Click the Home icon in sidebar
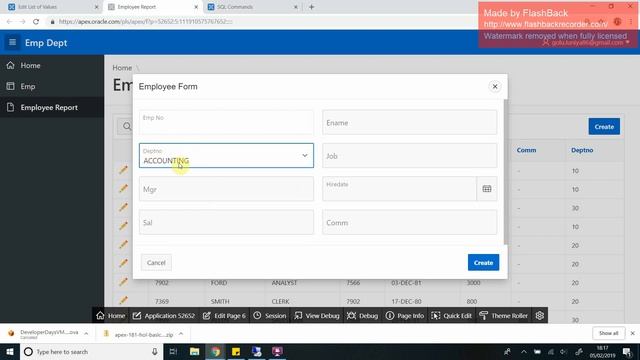 tap(11, 65)
